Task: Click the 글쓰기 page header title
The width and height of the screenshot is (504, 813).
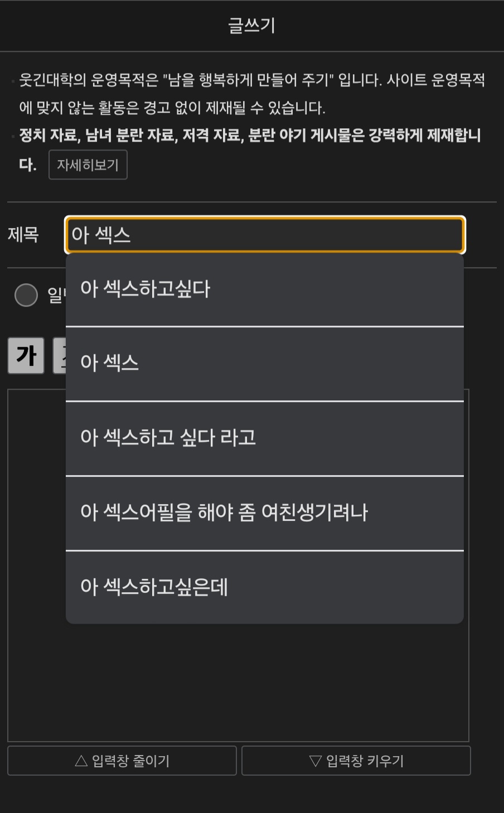Action: coord(252,26)
